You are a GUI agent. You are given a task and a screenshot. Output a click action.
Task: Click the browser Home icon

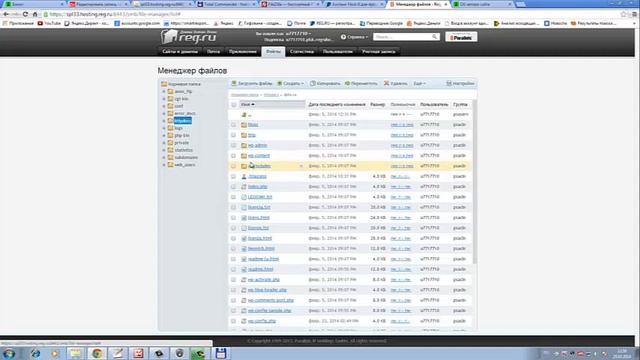pos(35,14)
